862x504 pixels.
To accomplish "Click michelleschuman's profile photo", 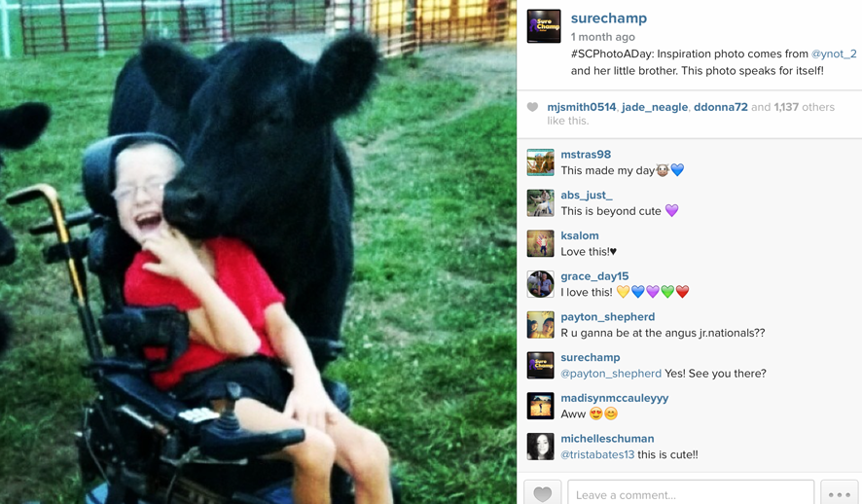I will click(540, 447).
